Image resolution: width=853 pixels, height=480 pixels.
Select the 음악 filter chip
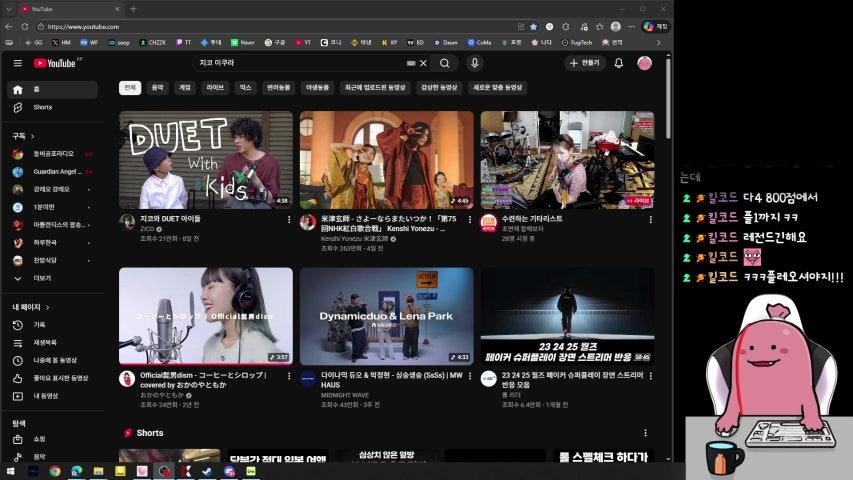(x=157, y=88)
